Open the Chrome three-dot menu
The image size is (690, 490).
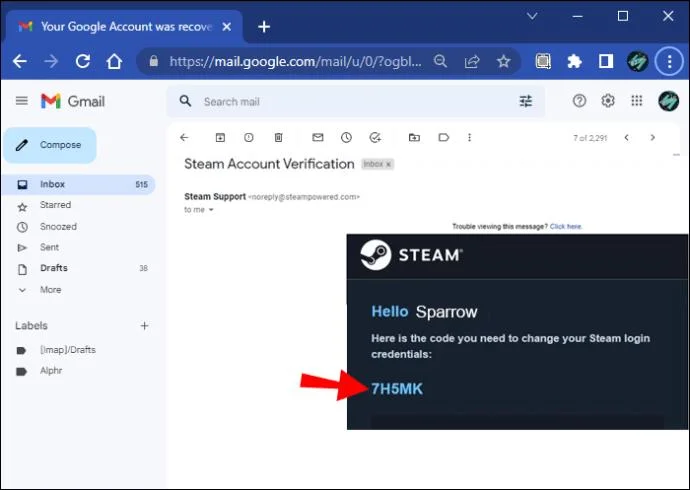pyautogui.click(x=669, y=61)
